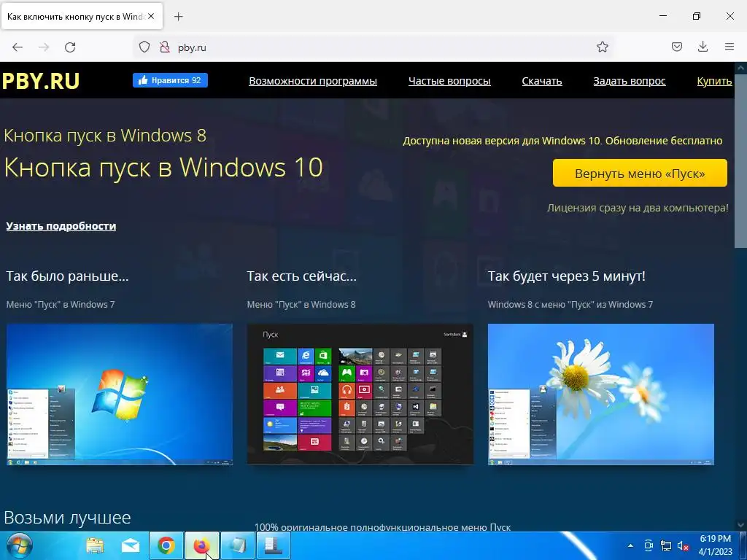Open Возможности программы menu link
The width and height of the screenshot is (747, 560).
click(313, 81)
